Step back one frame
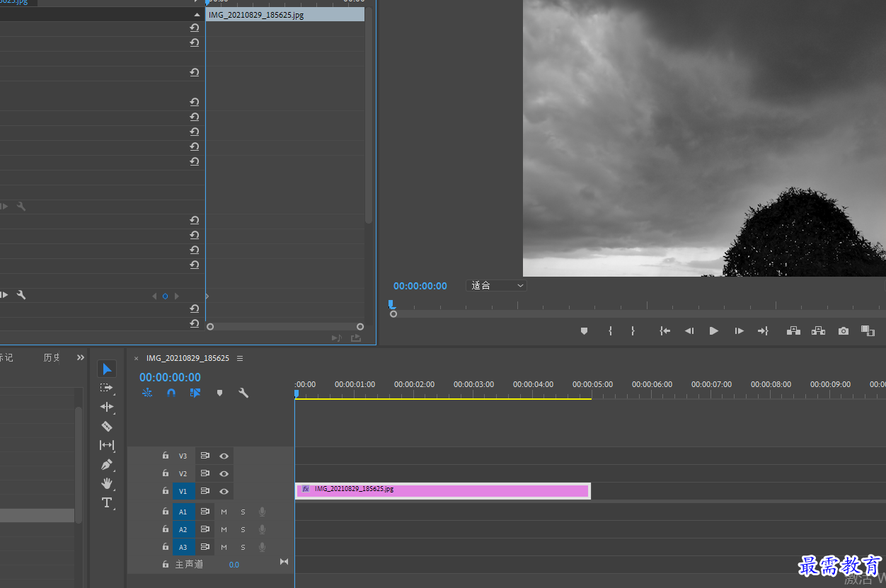 (689, 330)
